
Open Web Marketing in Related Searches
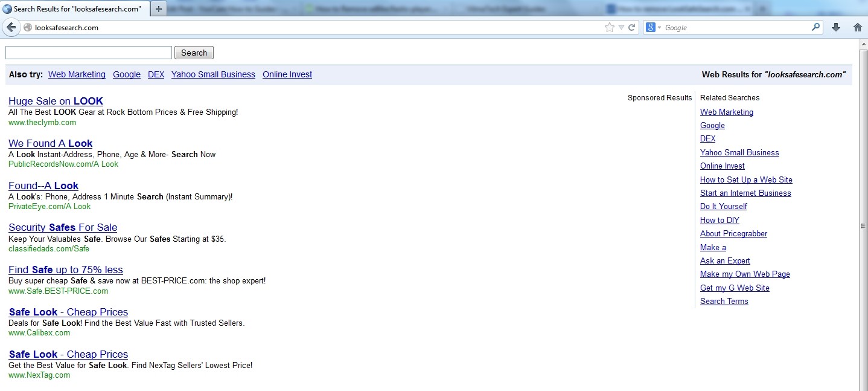coord(727,112)
